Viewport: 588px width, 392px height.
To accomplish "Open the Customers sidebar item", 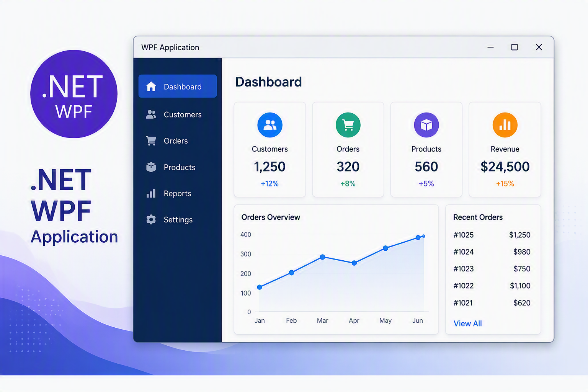I will [178, 114].
